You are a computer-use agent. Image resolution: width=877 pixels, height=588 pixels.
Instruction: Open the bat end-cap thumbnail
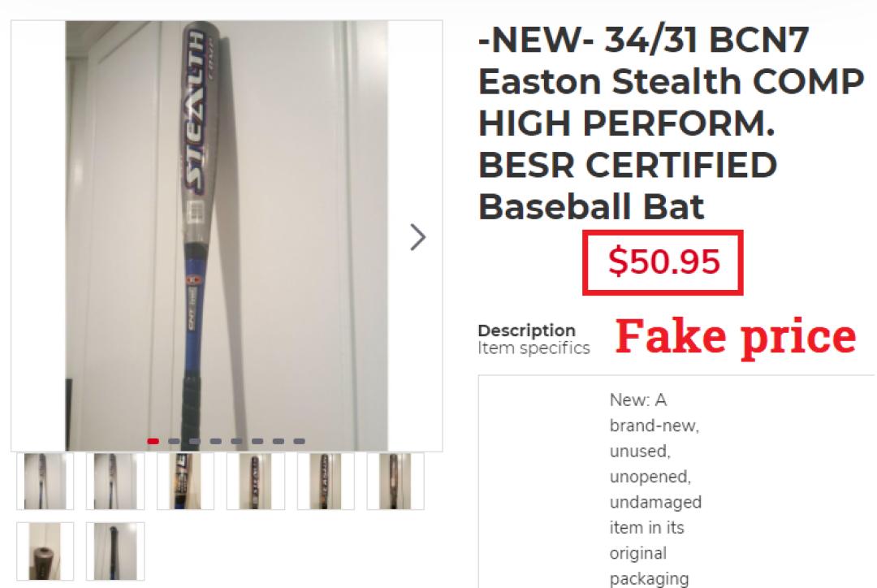[x=45, y=551]
